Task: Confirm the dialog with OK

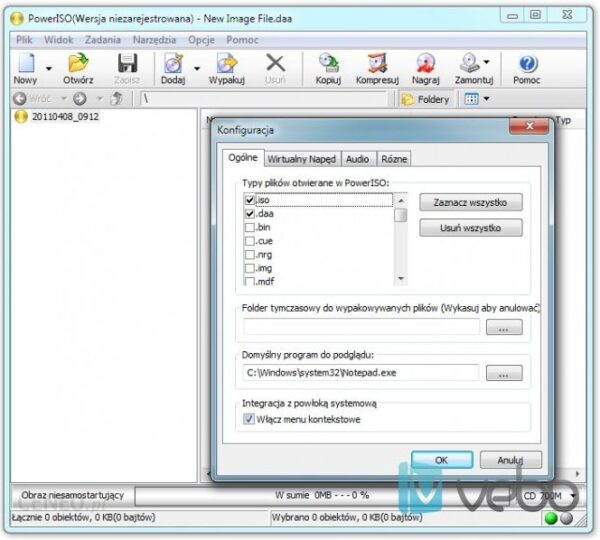Action: 442,460
